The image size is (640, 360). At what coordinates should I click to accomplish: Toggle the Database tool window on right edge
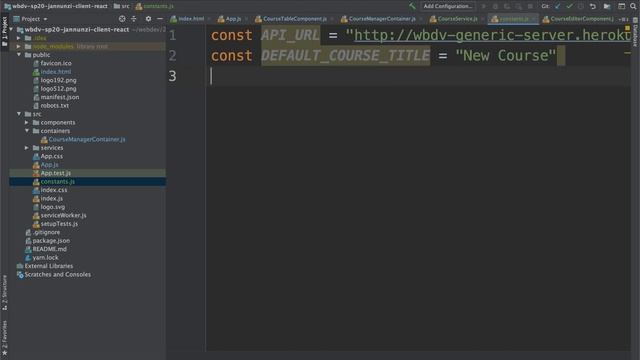click(x=636, y=33)
